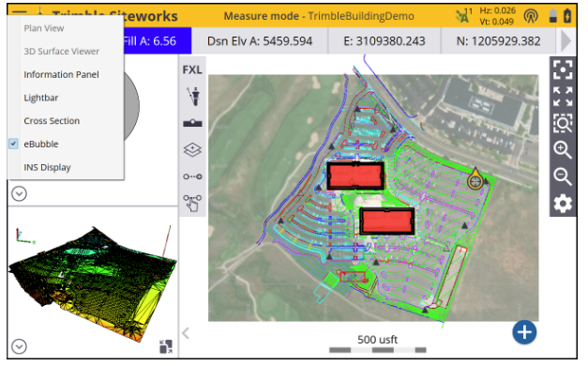Click the zoom in magnifier
Image resolution: width=588 pixels, height=366 pixels.
tap(563, 150)
